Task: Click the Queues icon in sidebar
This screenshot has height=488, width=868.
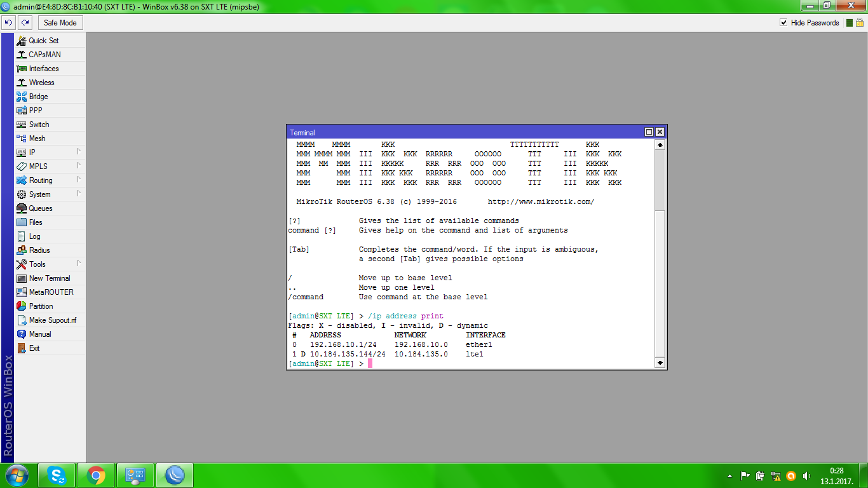Action: tap(22, 208)
